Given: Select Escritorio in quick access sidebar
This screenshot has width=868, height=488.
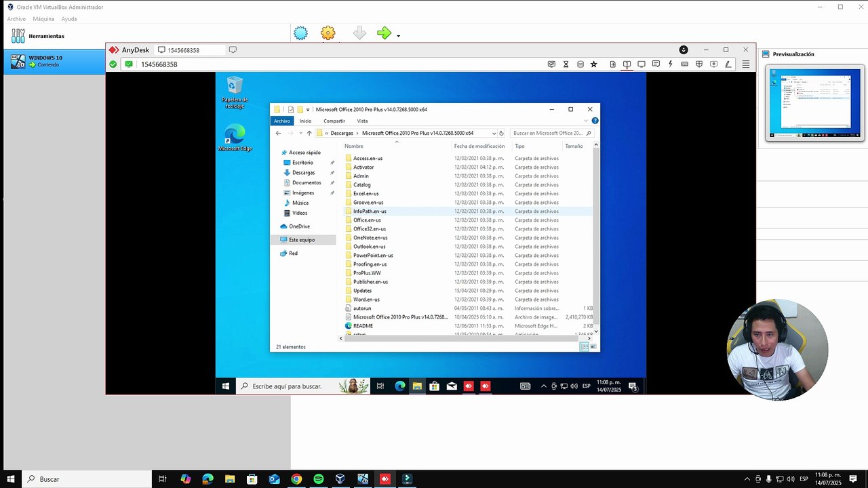Looking at the screenshot, I should tap(302, 163).
